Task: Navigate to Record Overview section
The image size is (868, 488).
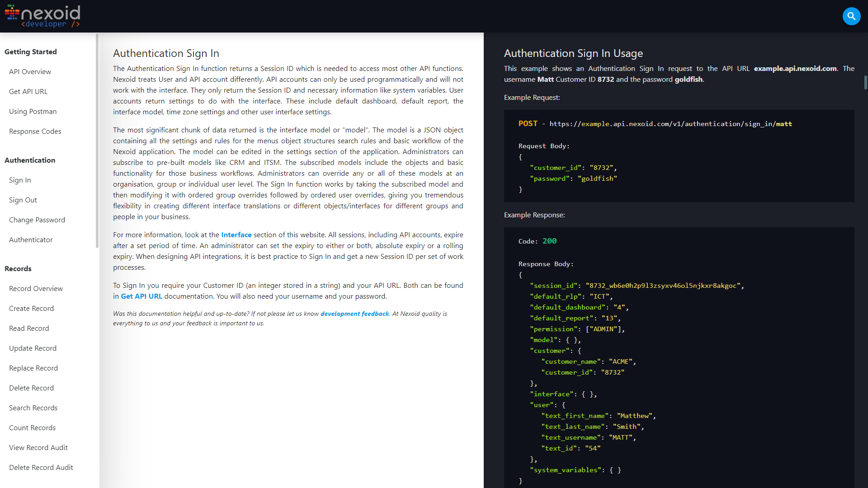Action: 36,288
